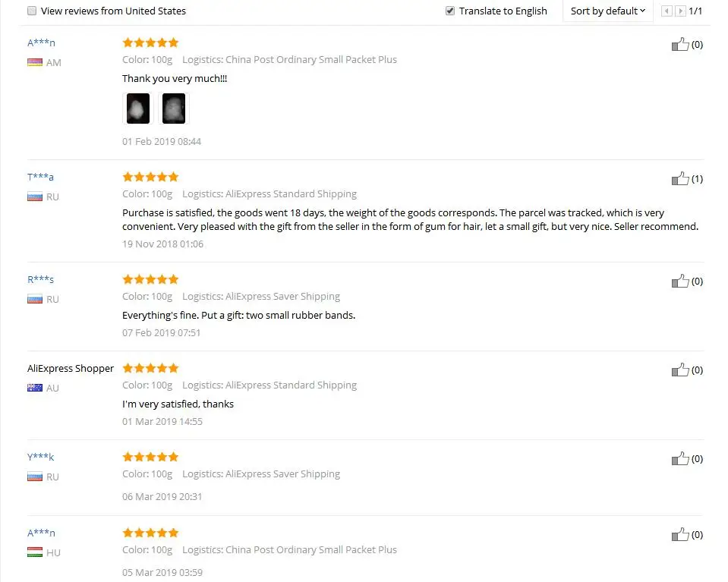Thumbs-up the AliExpress Shopper review
This screenshot has height=582, width=728.
click(680, 370)
